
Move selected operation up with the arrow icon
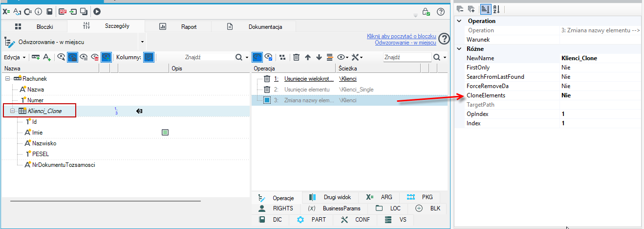pos(307,57)
